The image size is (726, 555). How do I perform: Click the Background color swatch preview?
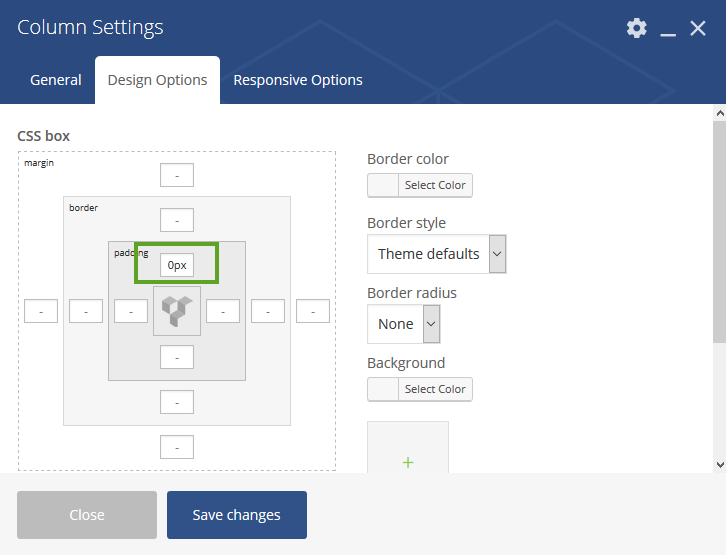(383, 389)
